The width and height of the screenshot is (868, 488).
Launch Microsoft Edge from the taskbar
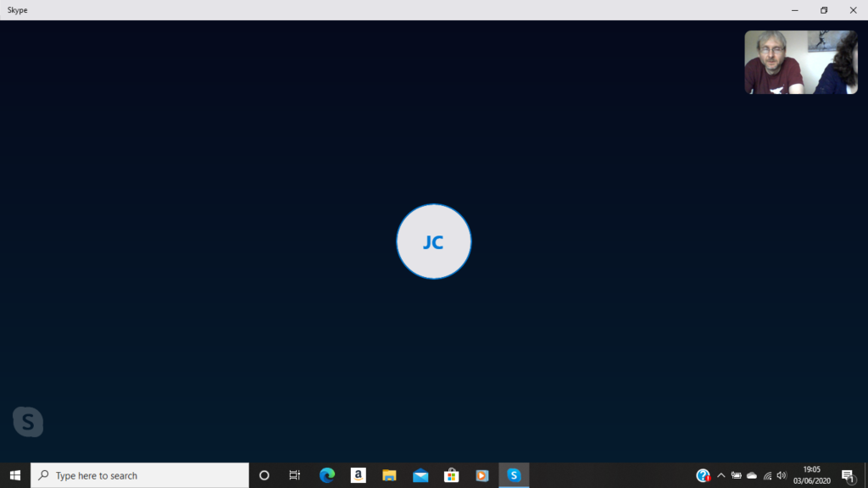(x=327, y=475)
